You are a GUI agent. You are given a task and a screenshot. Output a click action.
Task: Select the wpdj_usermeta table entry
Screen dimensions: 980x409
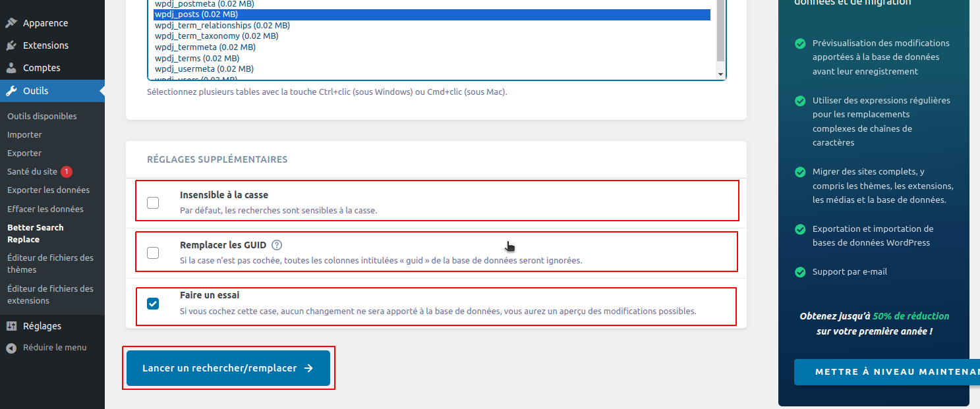[x=204, y=68]
